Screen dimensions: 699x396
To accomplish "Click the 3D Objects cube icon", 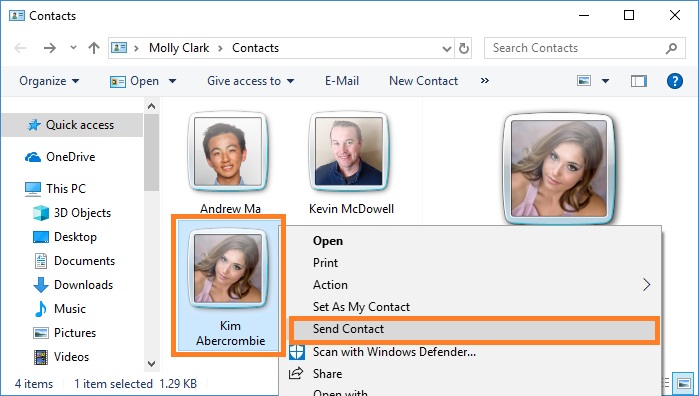I will [x=41, y=213].
